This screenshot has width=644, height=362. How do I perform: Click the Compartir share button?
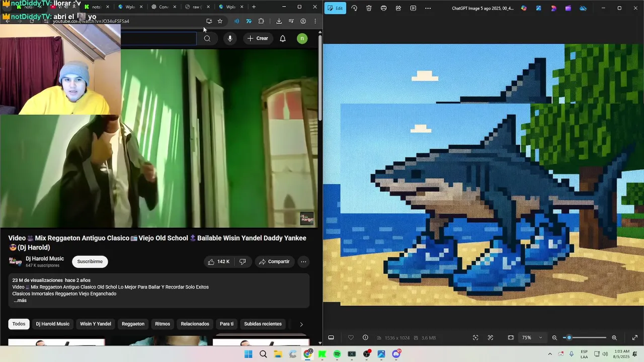click(274, 261)
